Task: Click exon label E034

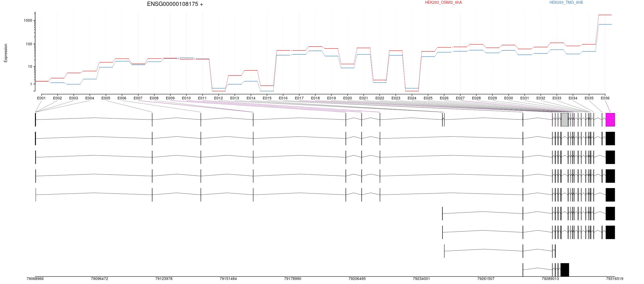Action: click(x=573, y=98)
